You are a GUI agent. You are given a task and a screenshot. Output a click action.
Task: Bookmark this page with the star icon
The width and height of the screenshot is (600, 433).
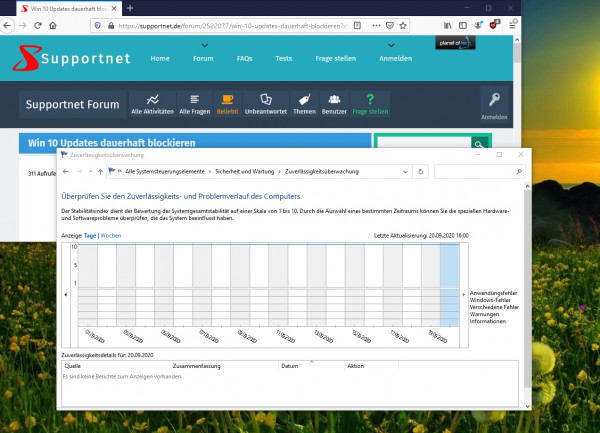pyautogui.click(x=403, y=26)
